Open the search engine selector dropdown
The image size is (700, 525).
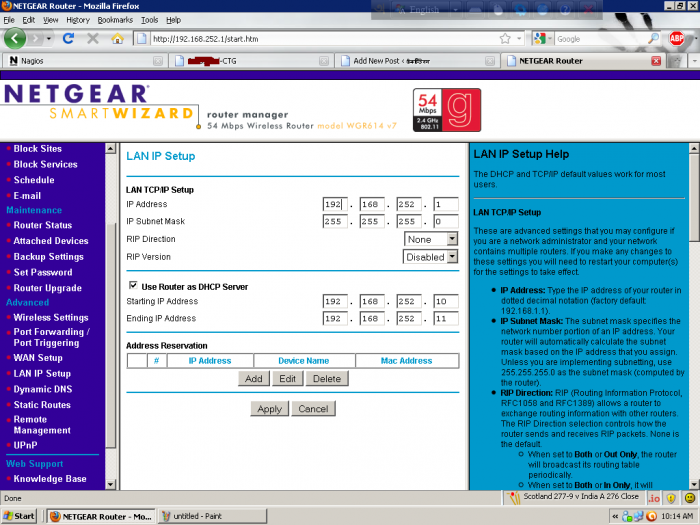543,39
